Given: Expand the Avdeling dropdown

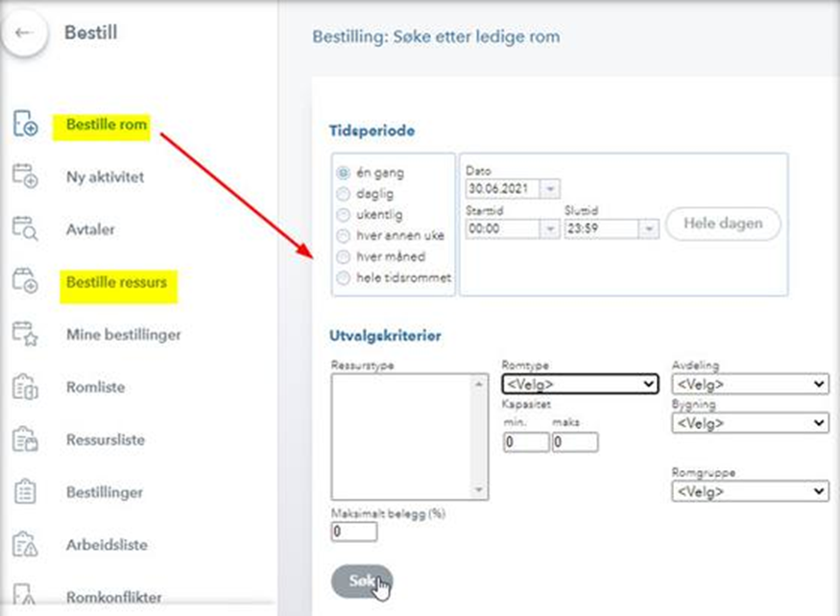Looking at the screenshot, I should pyautogui.click(x=750, y=384).
